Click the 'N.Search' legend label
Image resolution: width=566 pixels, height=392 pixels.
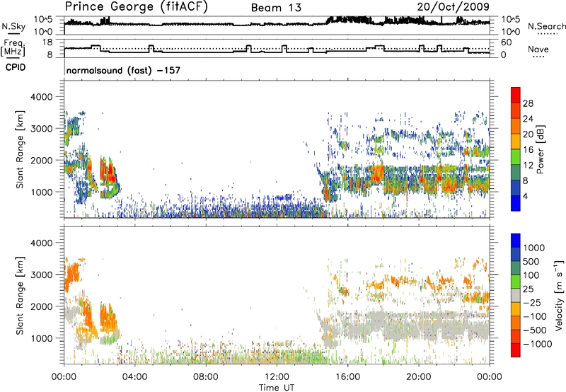point(546,26)
